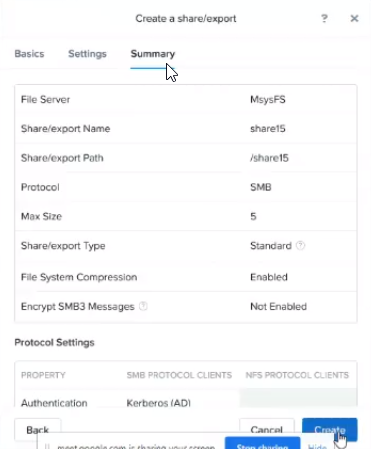Screen dimensions: 371x449
Task: Click the Hide link on sharing bar
Action: 317,446
